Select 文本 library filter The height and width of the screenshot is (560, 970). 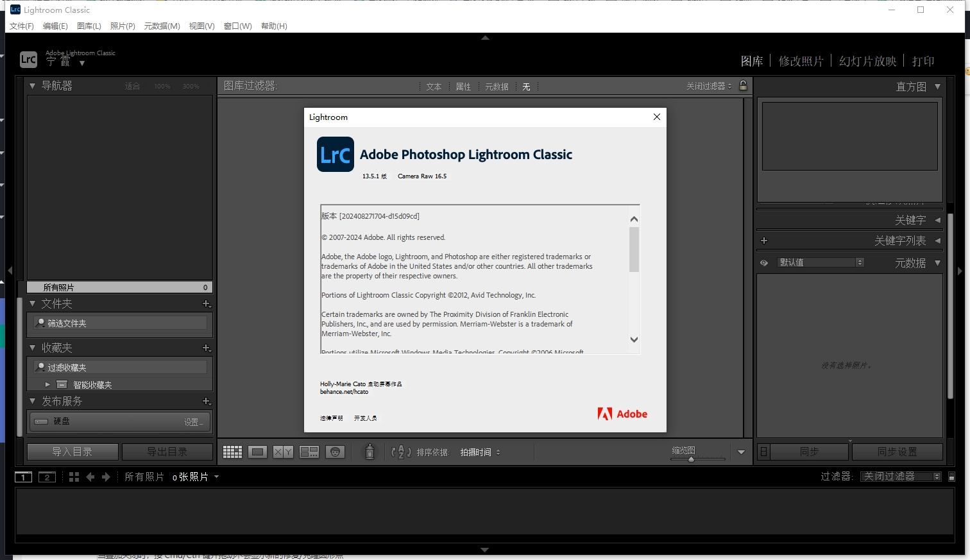[434, 87]
